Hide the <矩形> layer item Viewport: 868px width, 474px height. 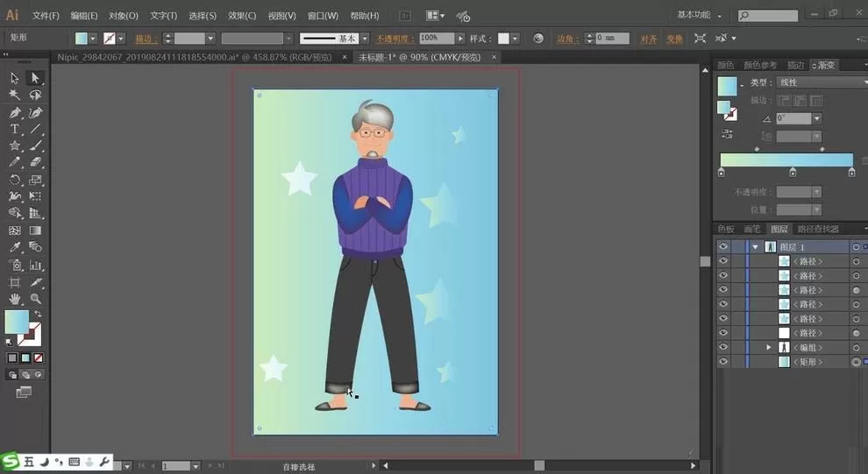coord(723,362)
